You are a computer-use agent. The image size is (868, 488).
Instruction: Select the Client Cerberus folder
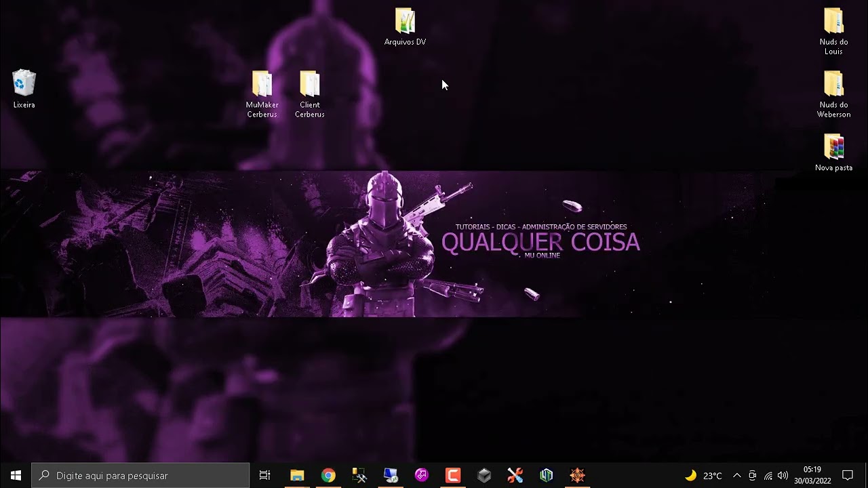tap(309, 94)
